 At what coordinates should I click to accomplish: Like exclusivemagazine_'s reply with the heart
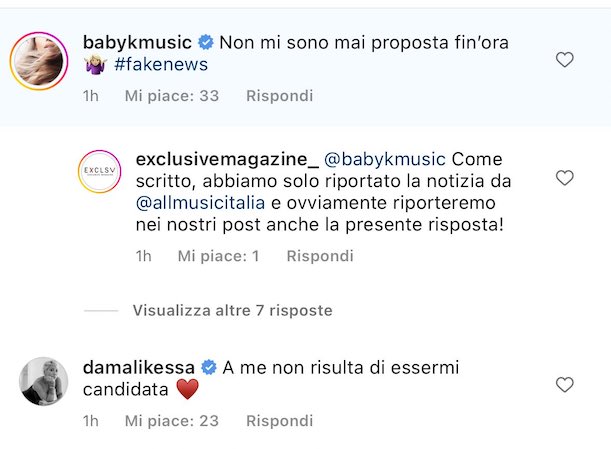click(564, 178)
